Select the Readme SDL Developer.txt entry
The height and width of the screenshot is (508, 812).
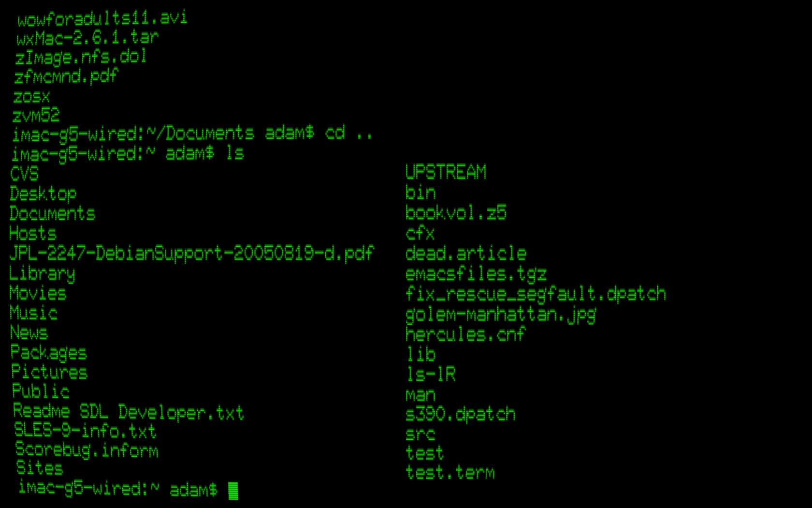[129, 412]
